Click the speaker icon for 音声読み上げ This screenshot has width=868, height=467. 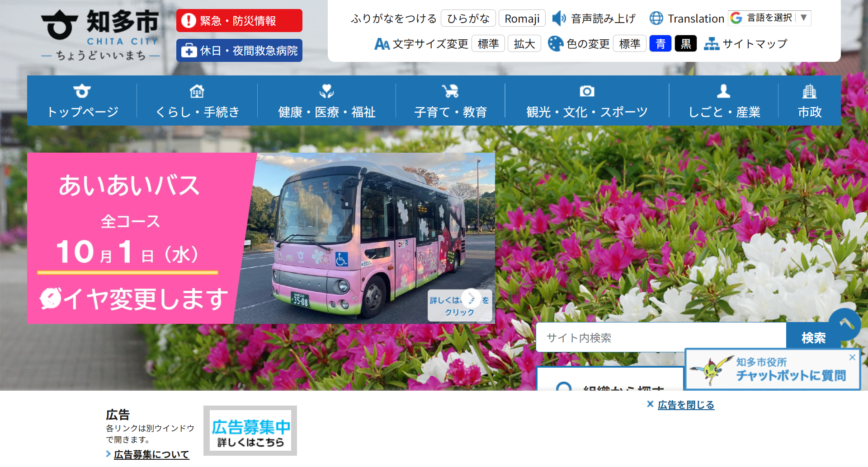(x=559, y=19)
